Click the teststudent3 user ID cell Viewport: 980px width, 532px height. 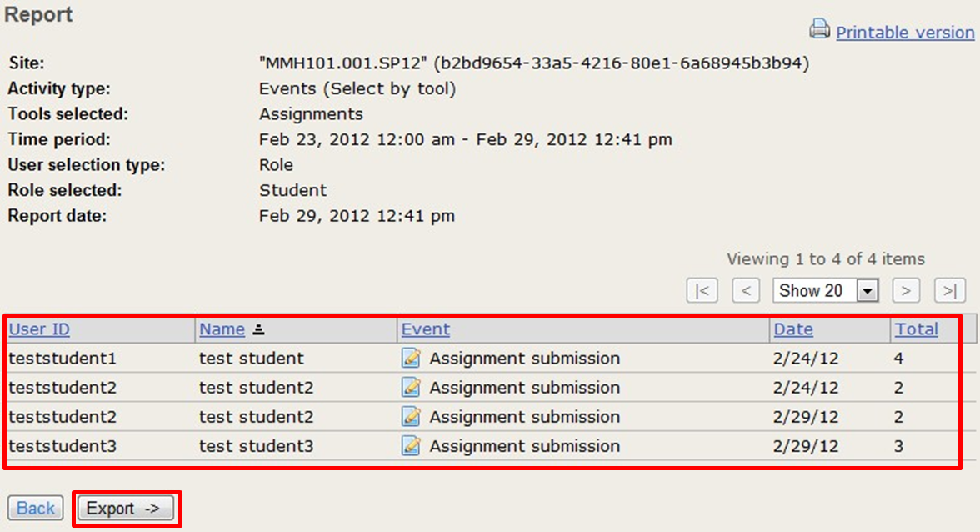(62, 446)
